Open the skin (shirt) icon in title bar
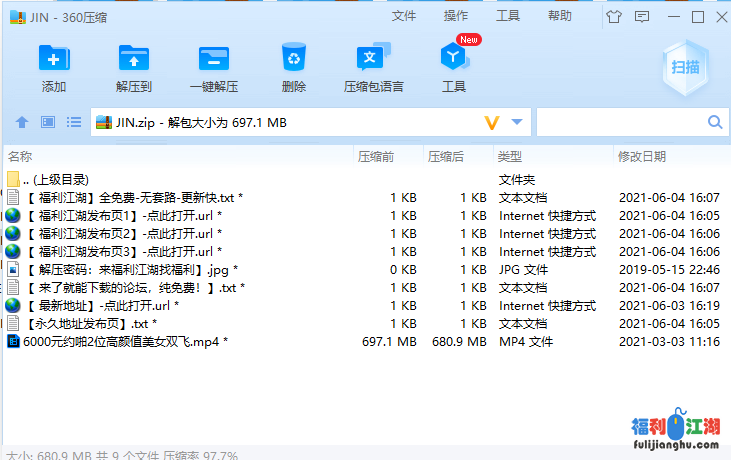The height and width of the screenshot is (460, 731). [x=613, y=16]
